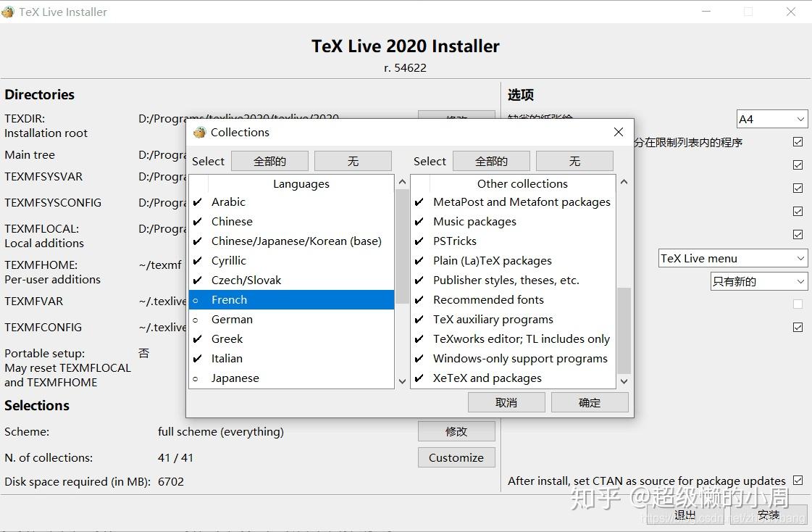This screenshot has height=532, width=812.
Task: Click the Customize collections button
Action: pos(456,457)
